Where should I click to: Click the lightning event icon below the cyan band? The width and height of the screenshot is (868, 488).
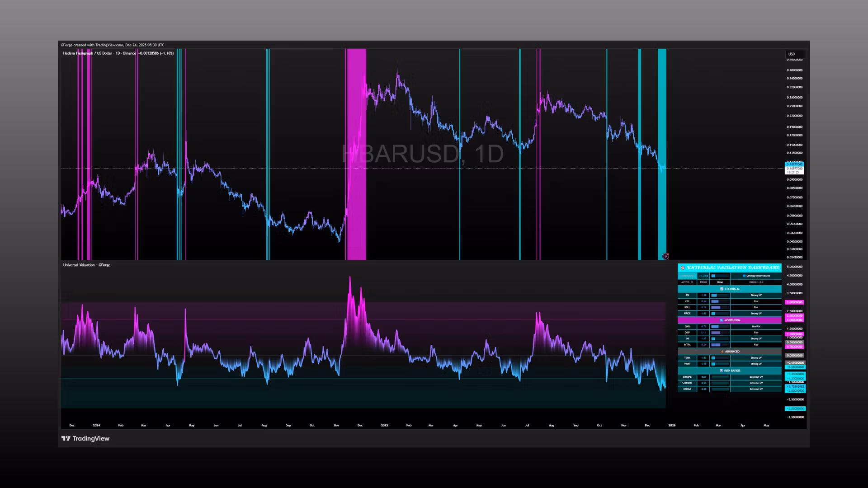[665, 256]
